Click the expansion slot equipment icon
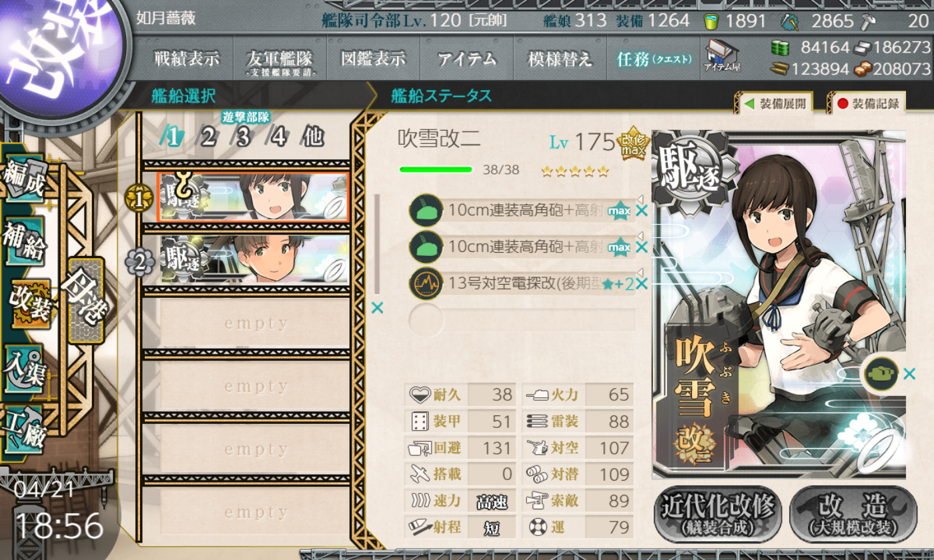934x560 pixels. tap(881, 373)
